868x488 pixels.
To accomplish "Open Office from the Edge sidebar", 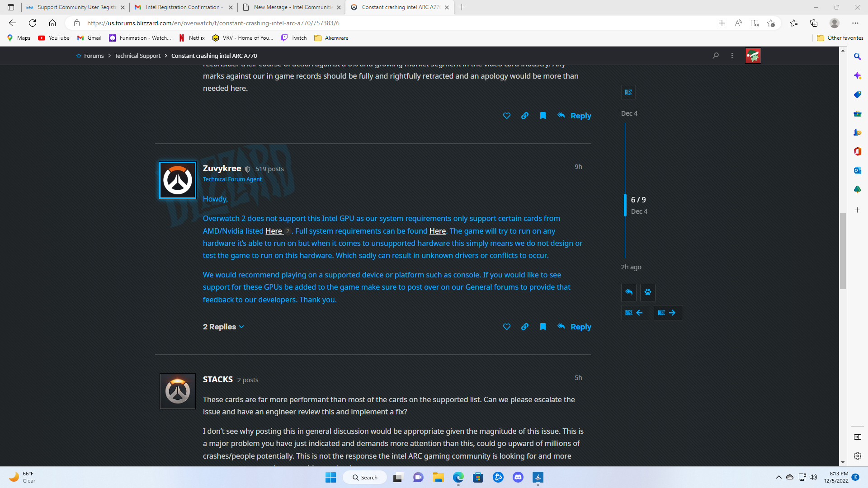I will coord(857,151).
